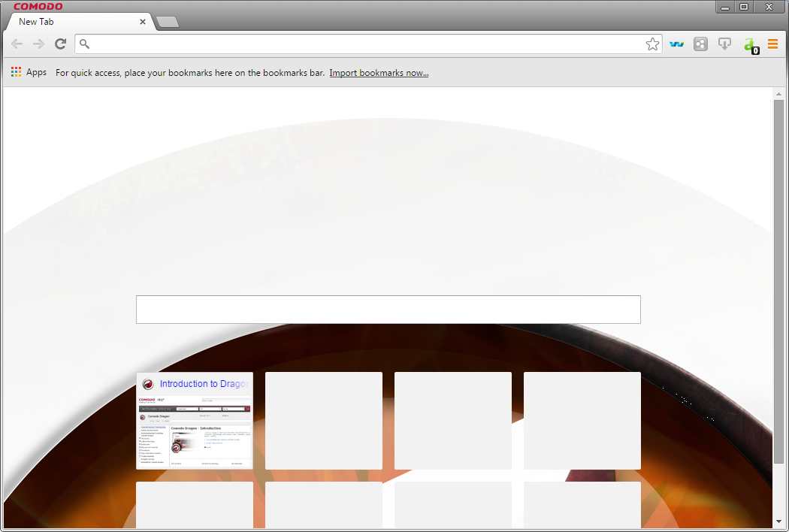789x532 pixels.
Task: Click the Media Downloader toolbar icon
Action: pos(724,44)
